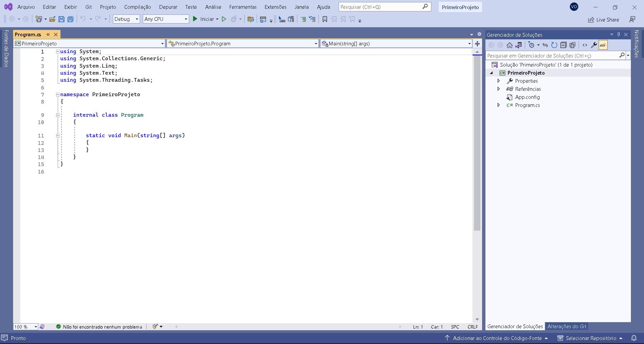The height and width of the screenshot is (344, 644).
Task: Open the feedback icon next to Live Share
Action: (x=632, y=20)
